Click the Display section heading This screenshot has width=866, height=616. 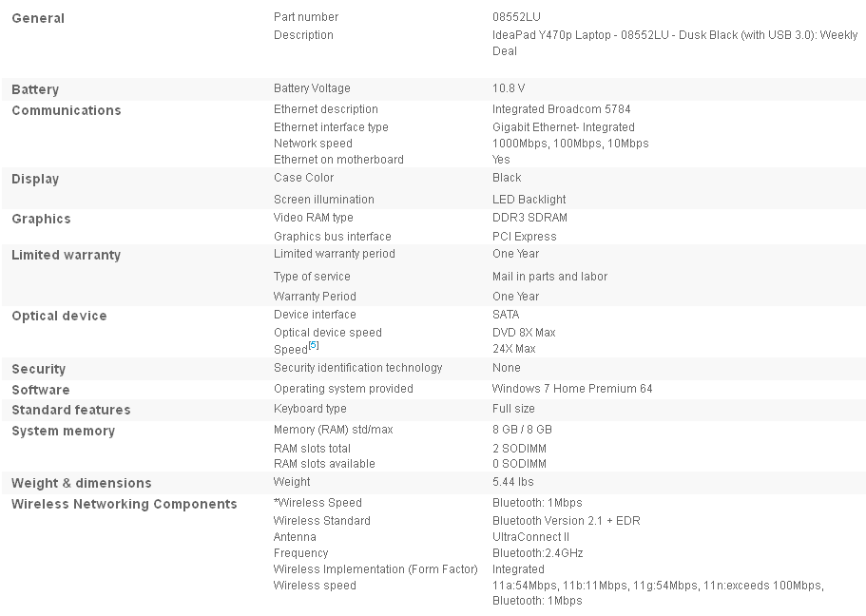35,179
